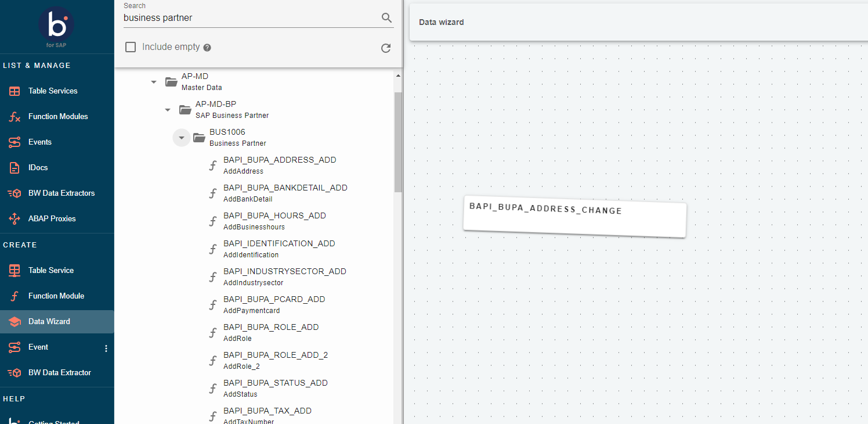This screenshot has width=868, height=424.
Task: Click the BUS1006 Business Partner folder icon
Action: click(199, 137)
